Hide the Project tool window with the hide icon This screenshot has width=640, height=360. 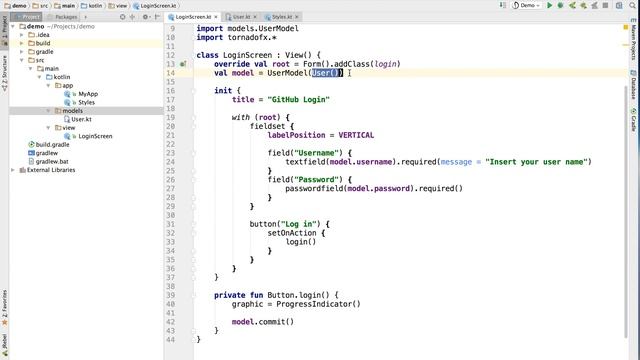point(157,17)
